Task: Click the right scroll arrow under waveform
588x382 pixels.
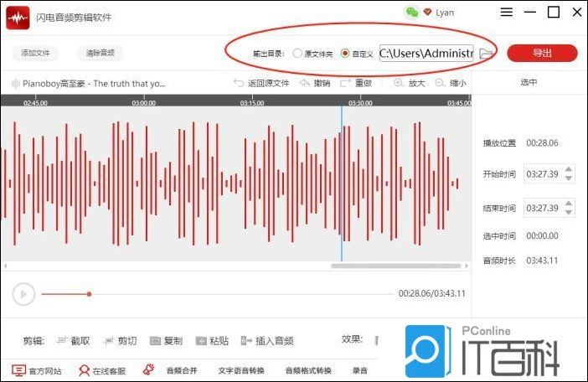Action: coord(467,266)
